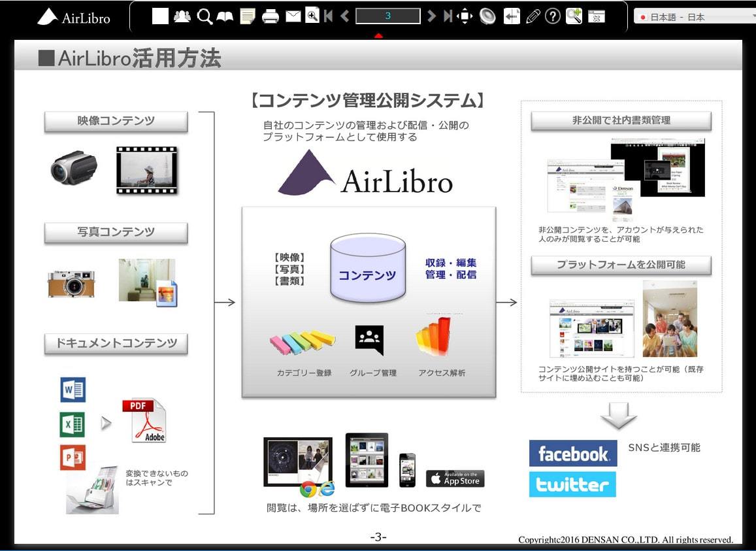Click the page number field showing 3
The height and width of the screenshot is (551, 756).
click(387, 16)
